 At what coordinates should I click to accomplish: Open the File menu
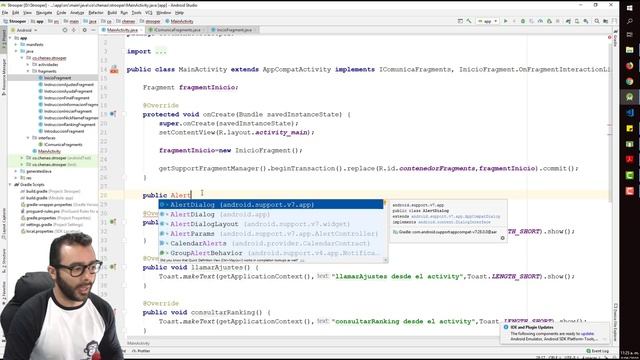(5, 13)
